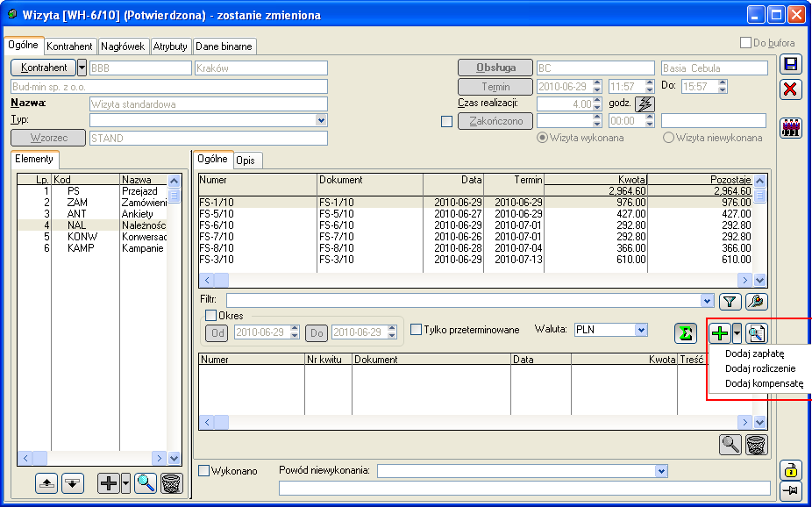Image resolution: width=812 pixels, height=507 pixels.
Task: Click the Termin date 2010-06-29 stepper arrows
Action: coord(597,87)
